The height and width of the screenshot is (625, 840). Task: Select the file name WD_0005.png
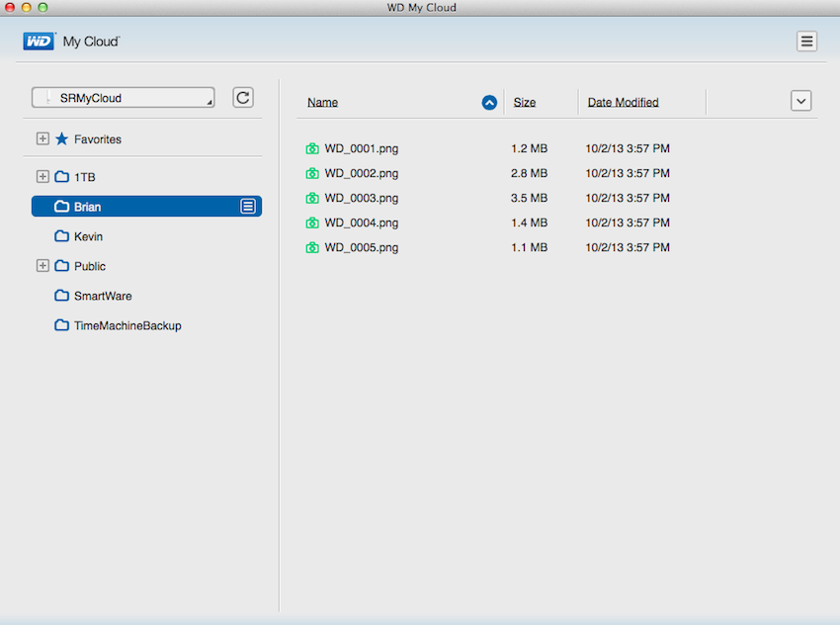point(362,247)
